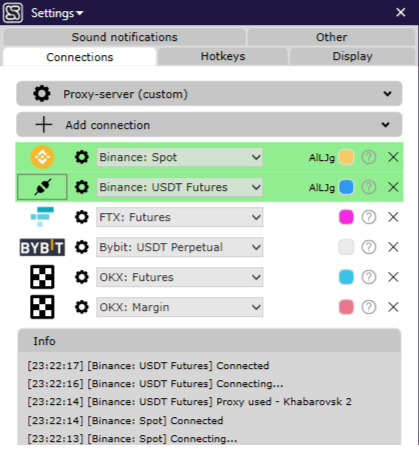Toggle the OKX Futures connection logo
Viewport: 419px width, 449px height.
(x=42, y=277)
